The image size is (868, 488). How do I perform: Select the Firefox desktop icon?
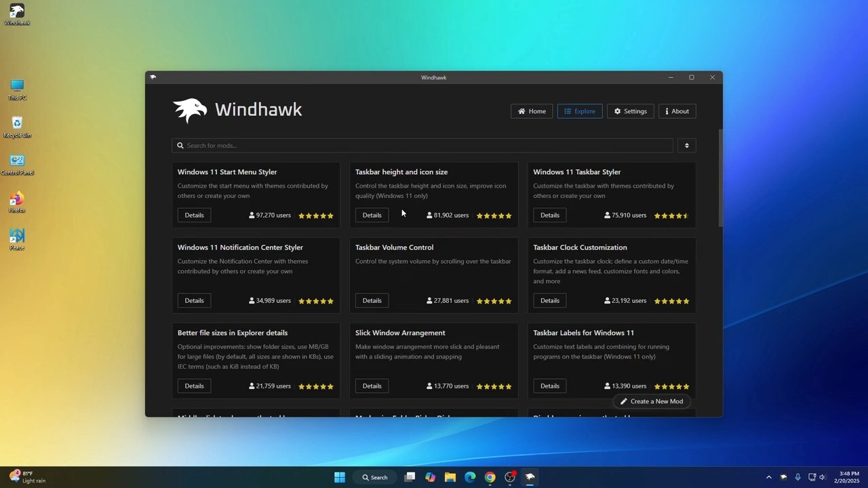pyautogui.click(x=17, y=201)
